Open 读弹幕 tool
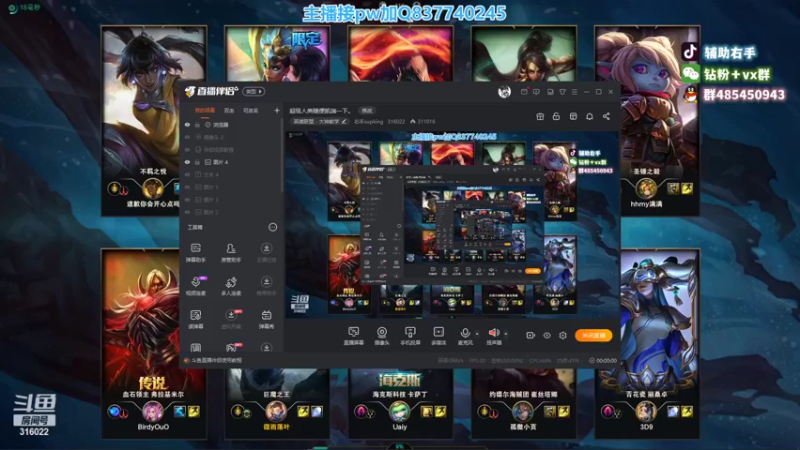The width and height of the screenshot is (800, 450). (196, 319)
